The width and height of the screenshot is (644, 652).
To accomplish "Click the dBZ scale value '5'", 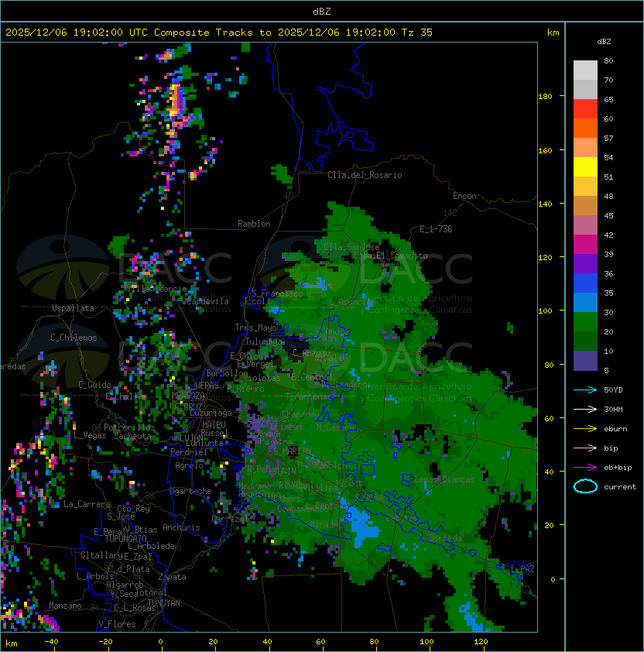I will (606, 370).
